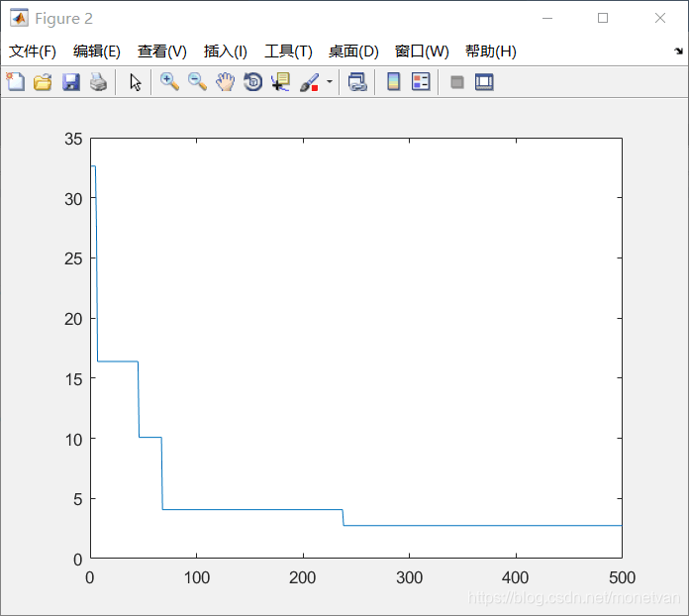Select the Data Cursor tool
Screen dimensions: 689x616
pos(280,82)
